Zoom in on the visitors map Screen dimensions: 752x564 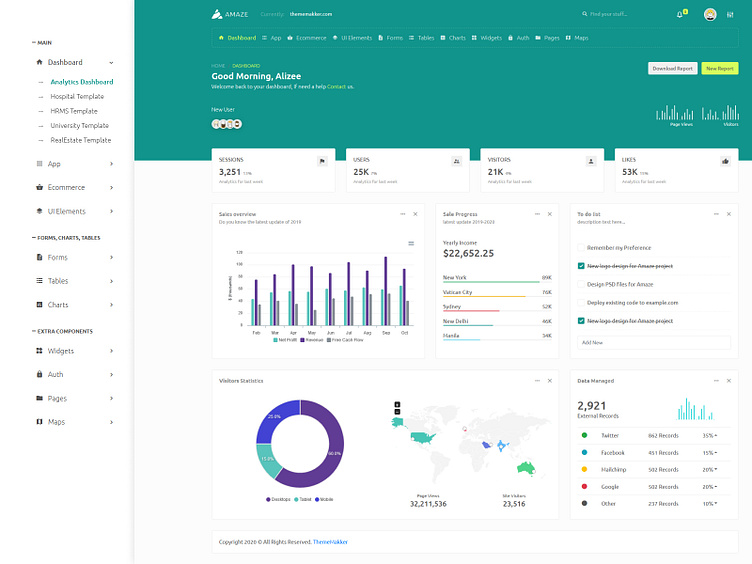pyautogui.click(x=397, y=404)
